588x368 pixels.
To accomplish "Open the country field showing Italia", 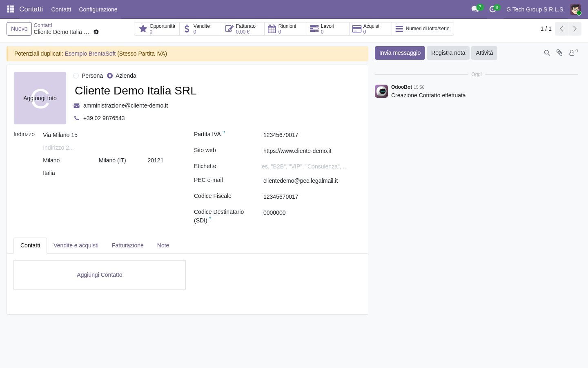I will tap(110, 173).
